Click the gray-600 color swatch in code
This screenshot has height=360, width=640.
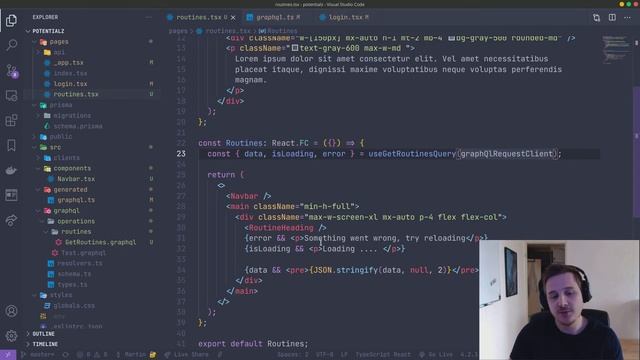pyautogui.click(x=295, y=48)
